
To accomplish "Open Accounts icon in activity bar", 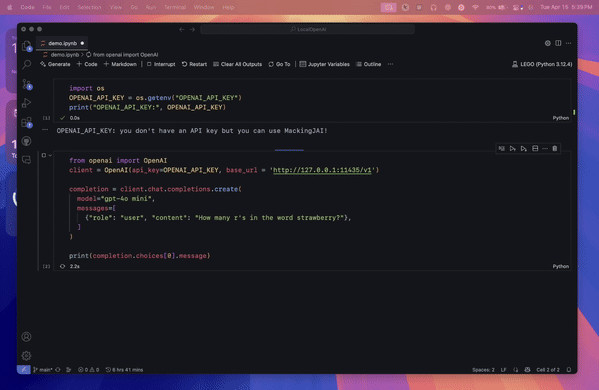I will tap(26, 337).
